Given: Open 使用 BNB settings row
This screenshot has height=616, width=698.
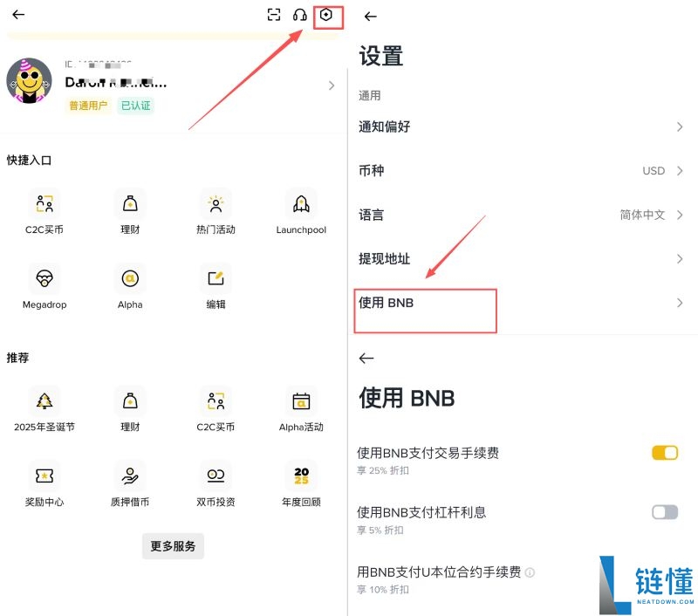Looking at the screenshot, I should 521,303.
